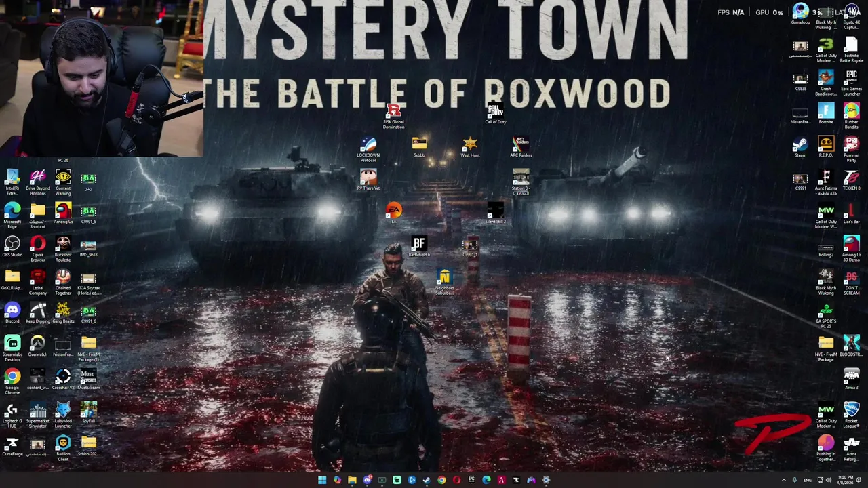This screenshot has height=488, width=868.
Task: Launch Crosshair V2 desktop icon
Action: 63,379
